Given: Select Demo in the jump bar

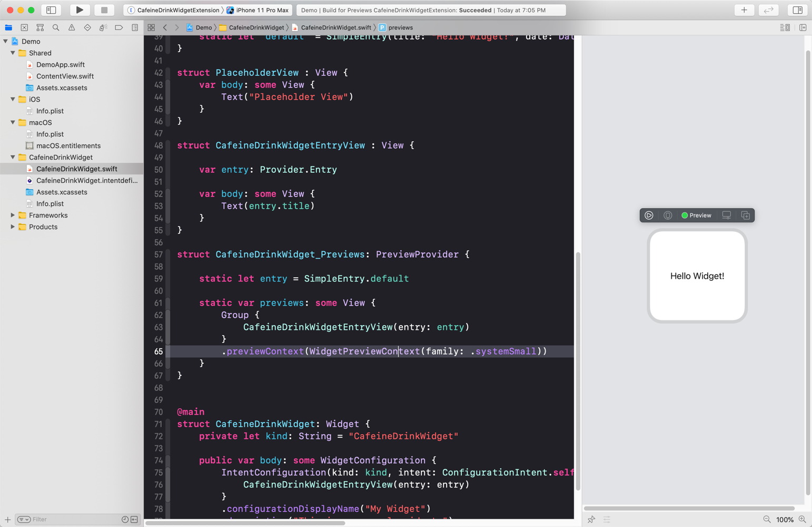Looking at the screenshot, I should coord(199,27).
